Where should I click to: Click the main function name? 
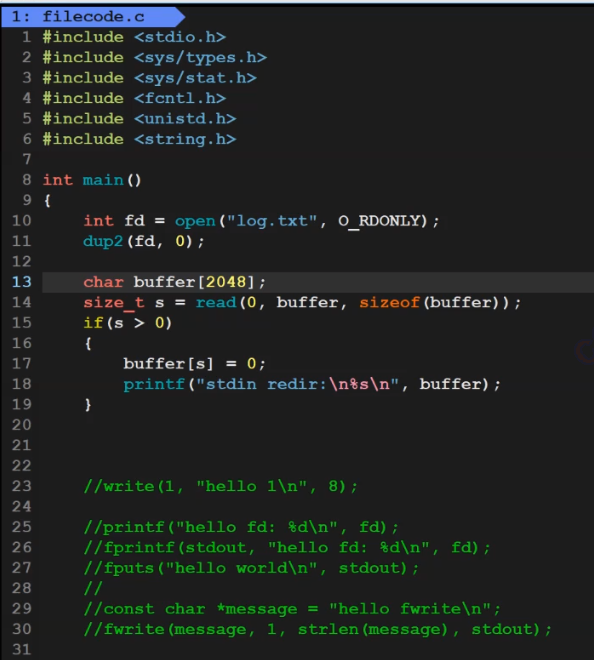tap(103, 180)
